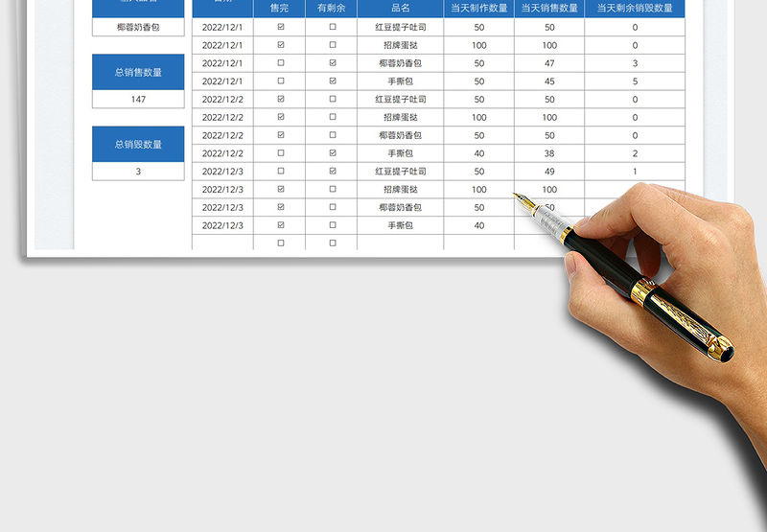Toggle 有剩余 checkbox for 2022/12/2 手撕包
767x532 pixels.
(333, 153)
